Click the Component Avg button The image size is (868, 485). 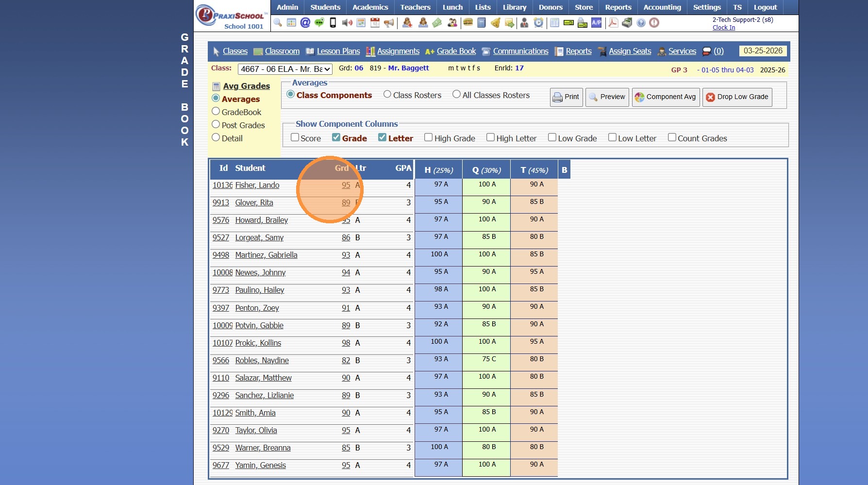click(666, 97)
